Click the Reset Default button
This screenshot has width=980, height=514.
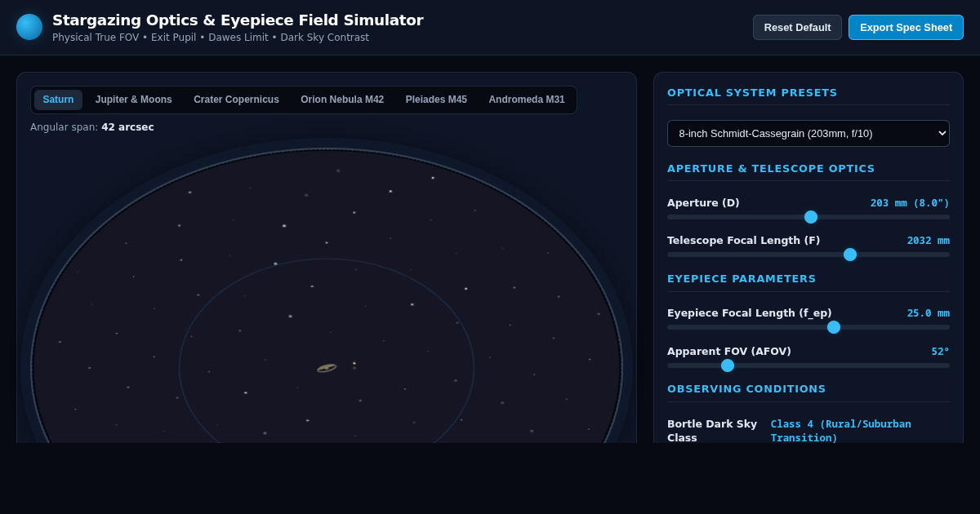click(x=797, y=27)
